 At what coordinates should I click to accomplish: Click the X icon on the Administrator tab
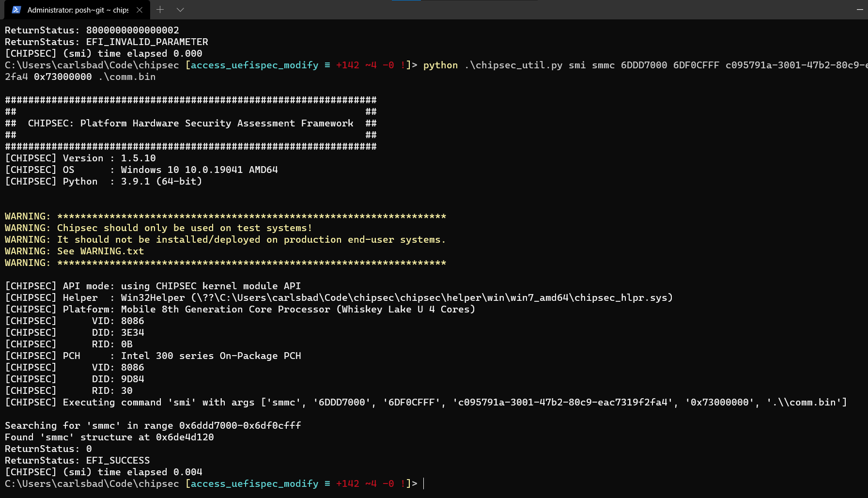pyautogui.click(x=140, y=9)
